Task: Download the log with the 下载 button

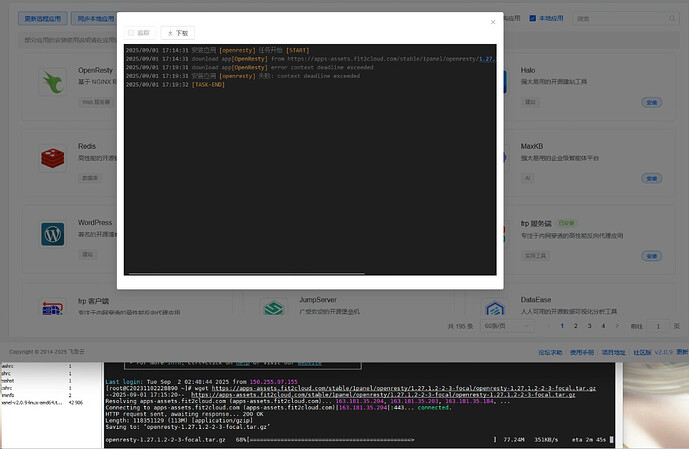Action: pos(178,33)
